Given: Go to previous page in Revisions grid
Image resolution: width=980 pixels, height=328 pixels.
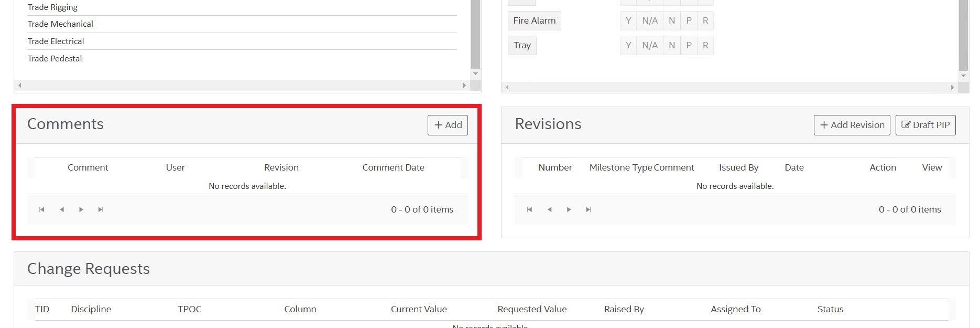Looking at the screenshot, I should tap(549, 209).
